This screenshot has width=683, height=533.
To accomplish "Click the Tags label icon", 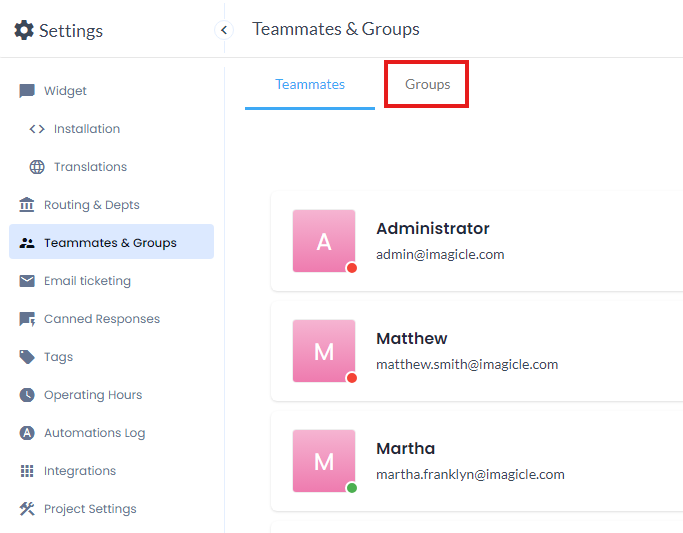I will coord(27,357).
